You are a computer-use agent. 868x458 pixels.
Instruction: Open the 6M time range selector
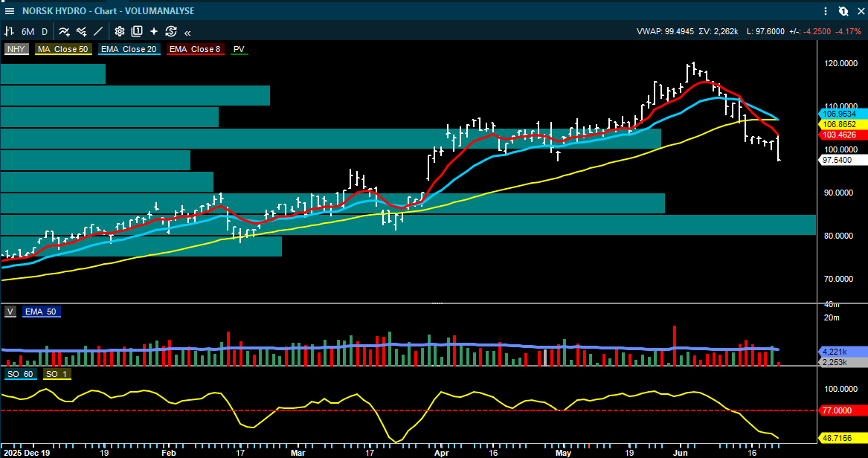[x=28, y=31]
